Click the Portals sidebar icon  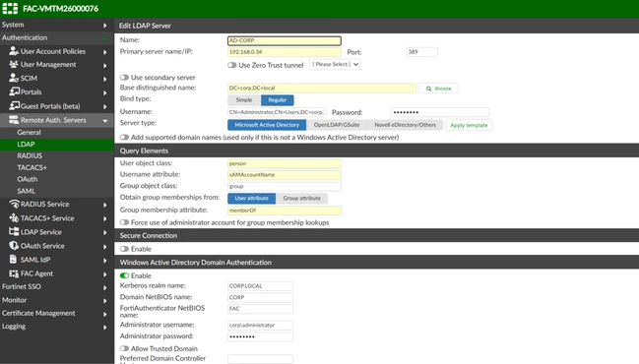click(14, 91)
